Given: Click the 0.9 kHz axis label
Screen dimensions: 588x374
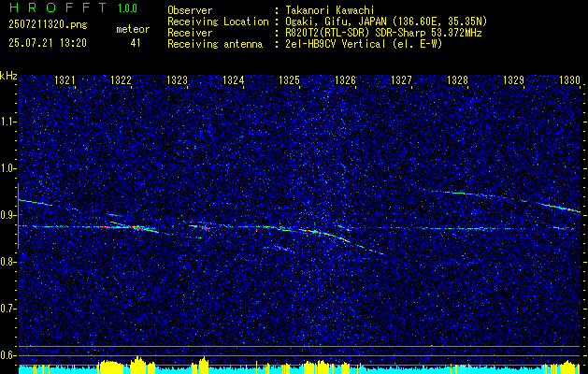Looking at the screenshot, I should click(x=7, y=215).
